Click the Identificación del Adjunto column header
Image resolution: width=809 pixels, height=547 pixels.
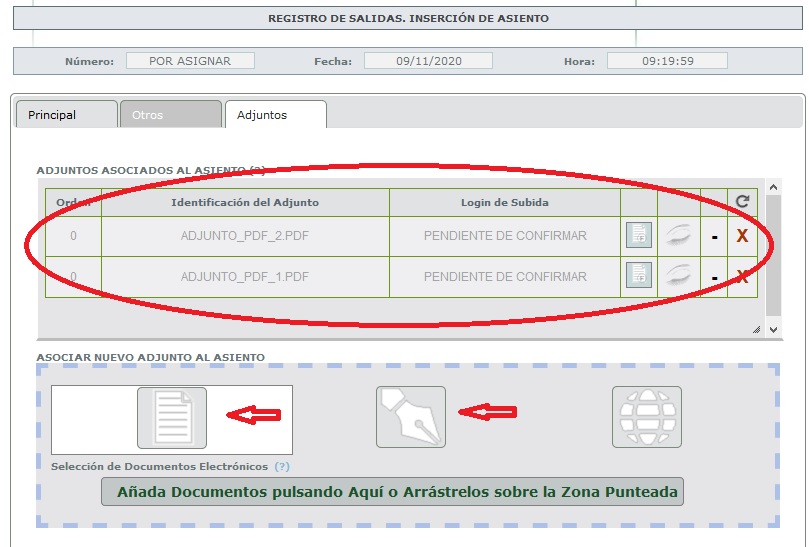245,202
